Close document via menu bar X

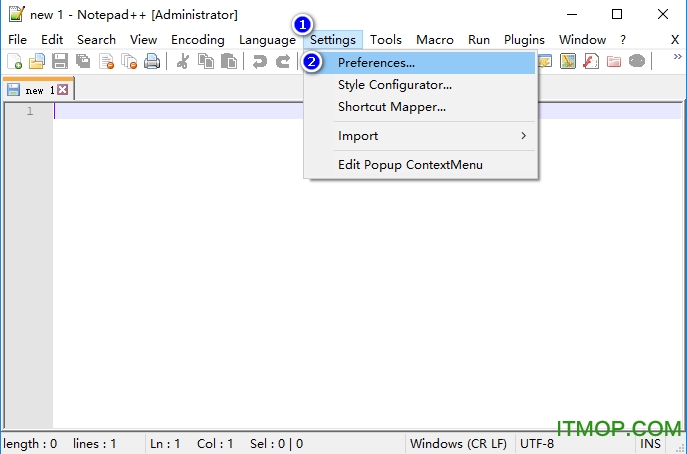[x=675, y=40]
